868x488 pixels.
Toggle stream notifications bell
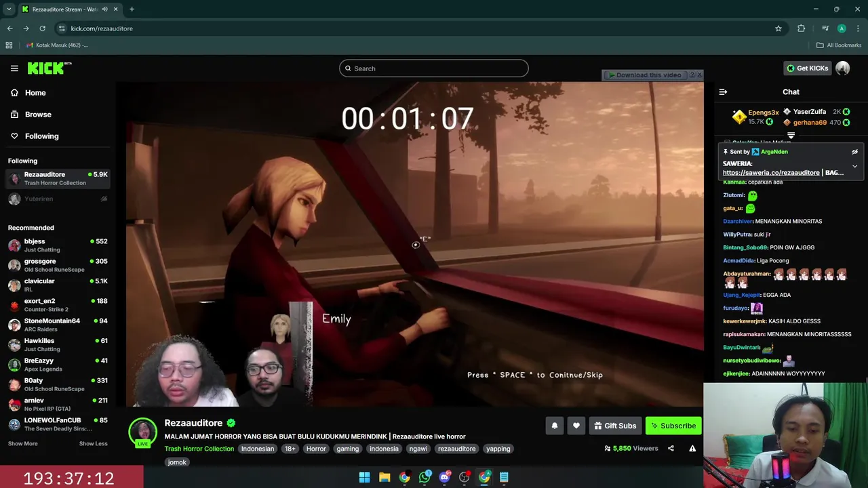[x=555, y=426]
